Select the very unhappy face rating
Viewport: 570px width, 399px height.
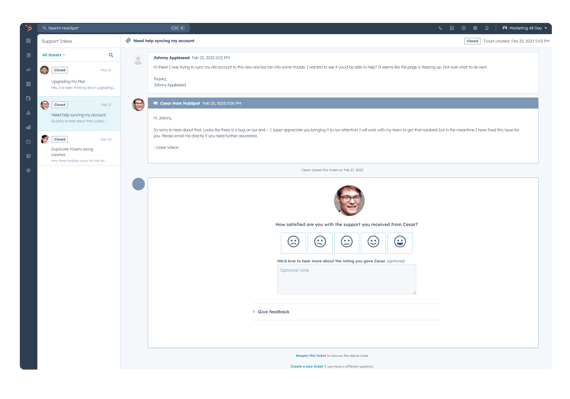click(x=293, y=242)
